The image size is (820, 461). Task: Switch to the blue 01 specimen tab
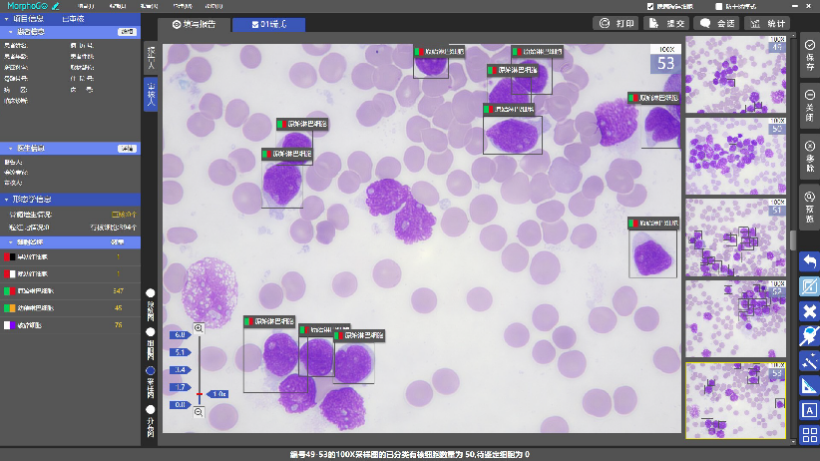coord(269,25)
